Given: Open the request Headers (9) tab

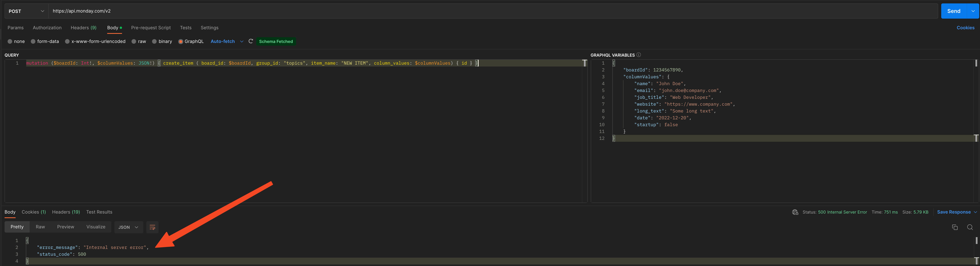Looking at the screenshot, I should tap(84, 28).
